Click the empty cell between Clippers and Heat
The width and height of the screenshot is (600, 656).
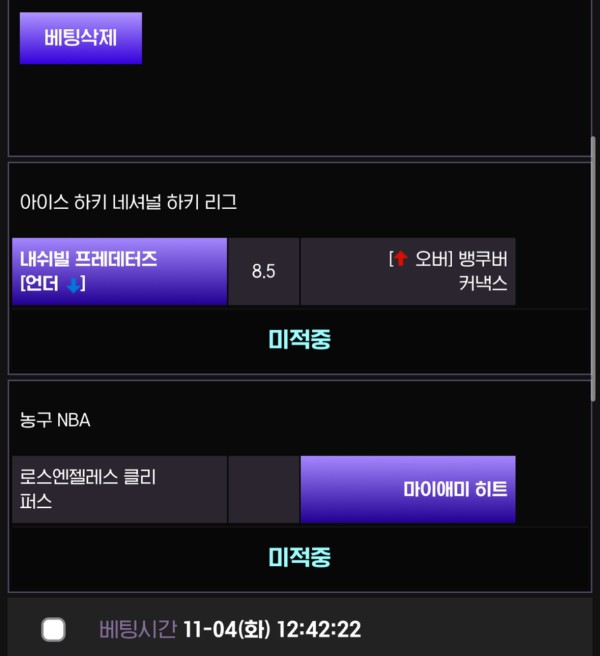coord(263,489)
